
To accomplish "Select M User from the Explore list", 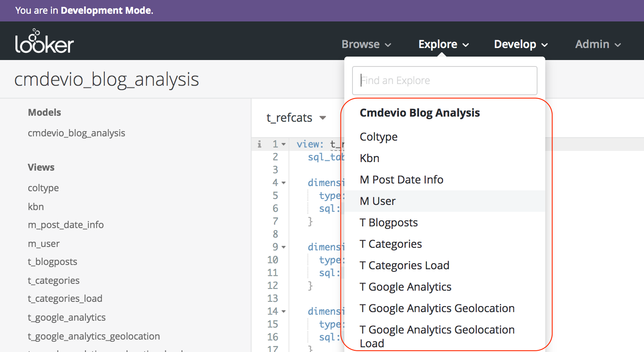I will [x=377, y=201].
